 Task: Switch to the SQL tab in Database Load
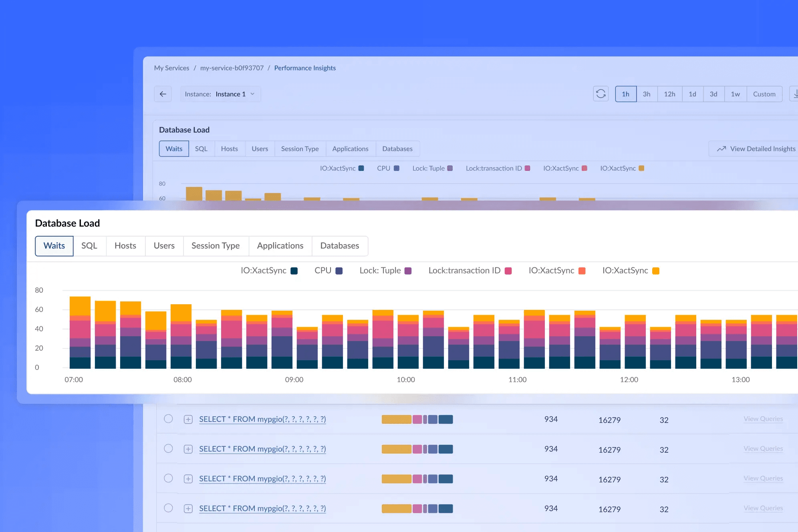click(89, 246)
